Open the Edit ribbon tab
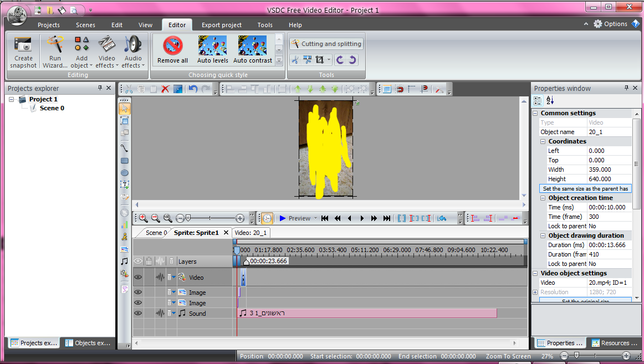Image resolution: width=644 pixels, height=364 pixels. coord(116,25)
